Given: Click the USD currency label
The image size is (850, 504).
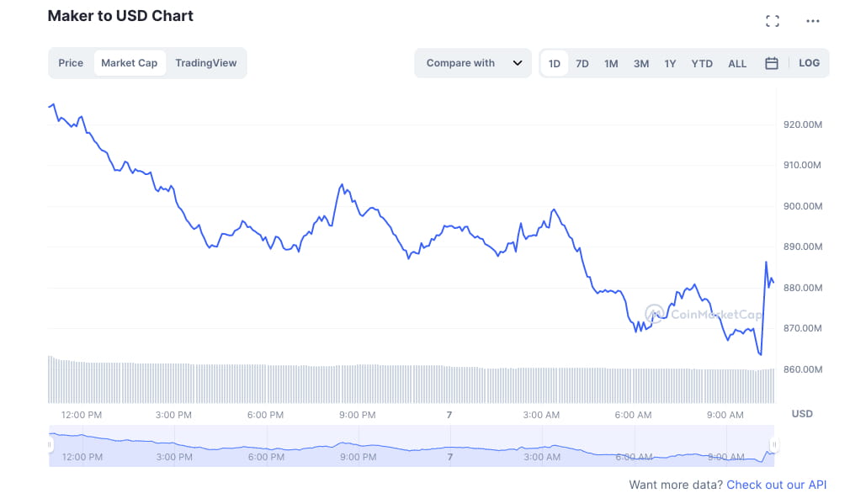Looking at the screenshot, I should coord(802,414).
